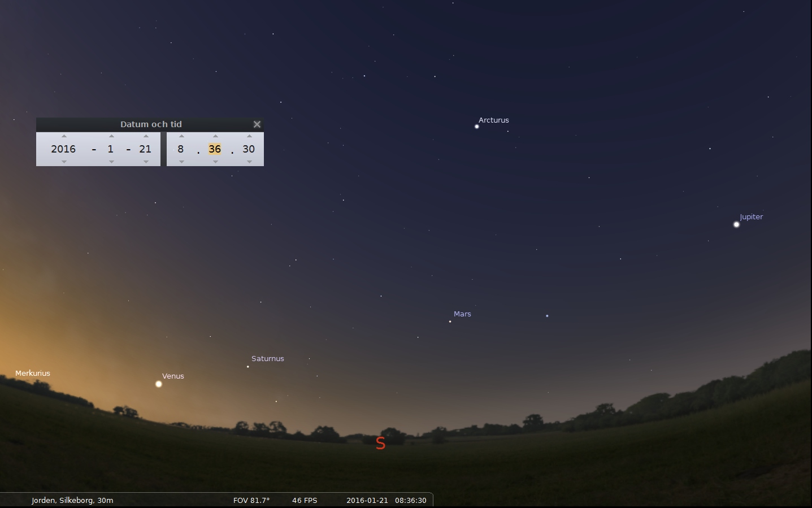Select the star Arcturus
The width and height of the screenshot is (812, 508).
(x=477, y=127)
